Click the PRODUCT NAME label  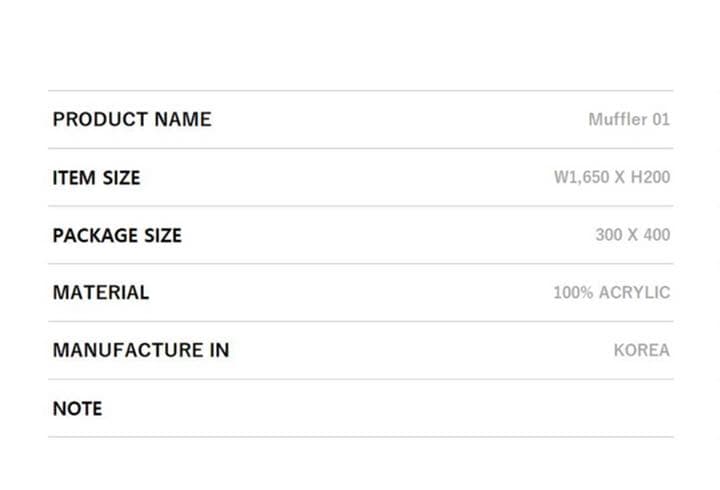tap(131, 120)
